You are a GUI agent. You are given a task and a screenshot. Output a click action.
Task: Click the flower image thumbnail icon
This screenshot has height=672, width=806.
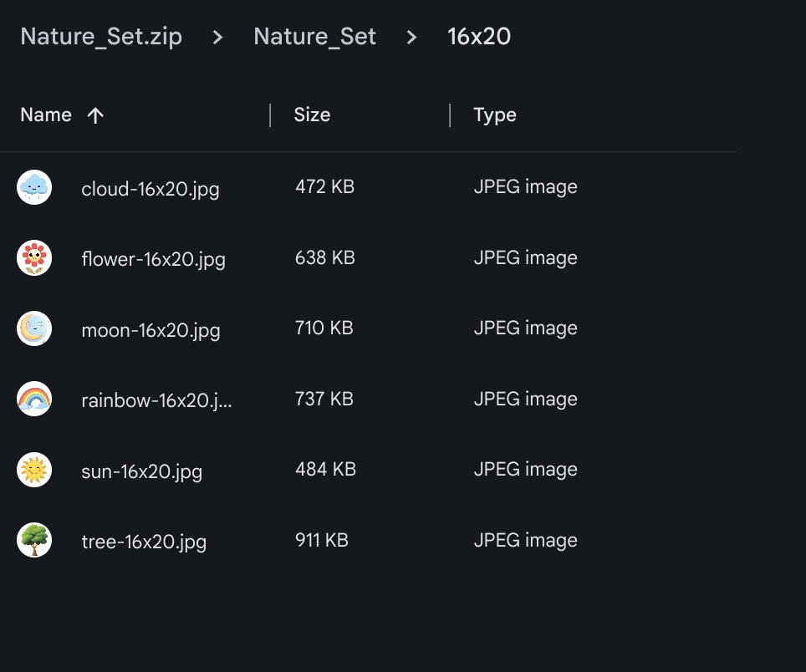tap(34, 258)
